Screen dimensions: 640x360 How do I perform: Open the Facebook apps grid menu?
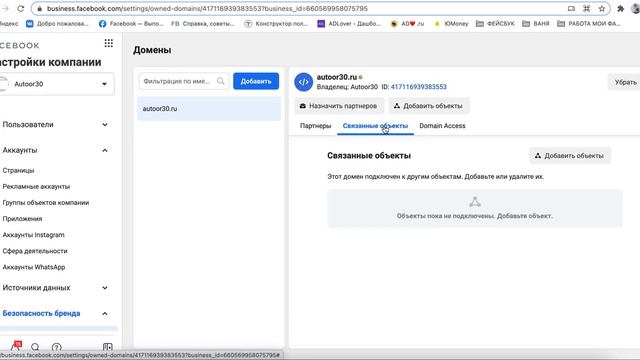point(109,43)
